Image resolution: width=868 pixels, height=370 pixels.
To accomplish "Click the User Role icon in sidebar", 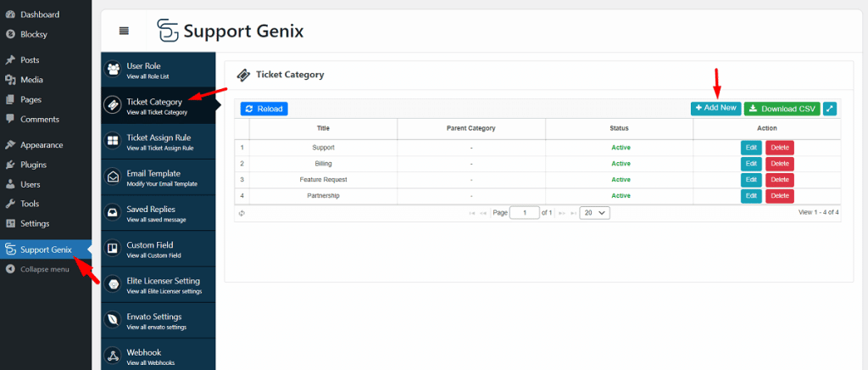I will click(x=113, y=70).
